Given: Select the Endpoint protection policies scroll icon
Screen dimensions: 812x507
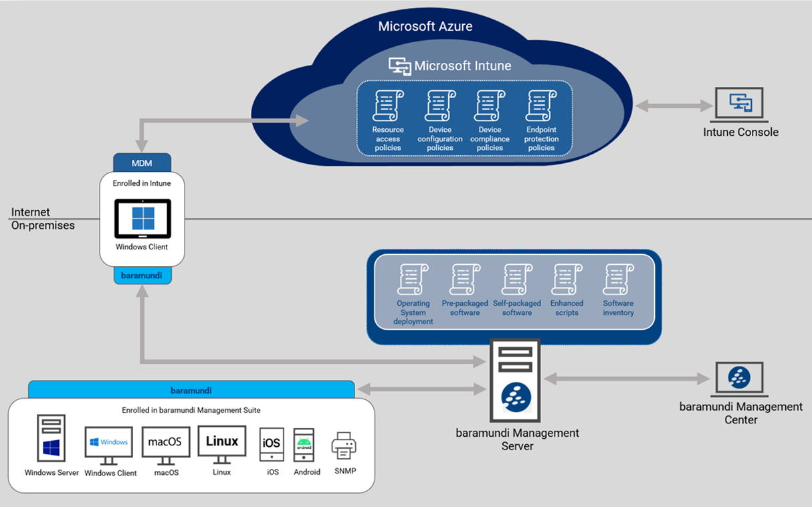Looking at the screenshot, I should point(541,106).
